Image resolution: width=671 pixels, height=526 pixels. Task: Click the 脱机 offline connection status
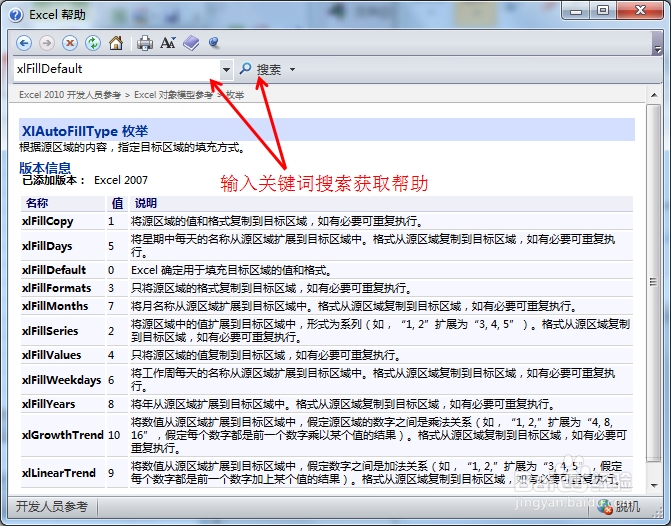(620, 507)
